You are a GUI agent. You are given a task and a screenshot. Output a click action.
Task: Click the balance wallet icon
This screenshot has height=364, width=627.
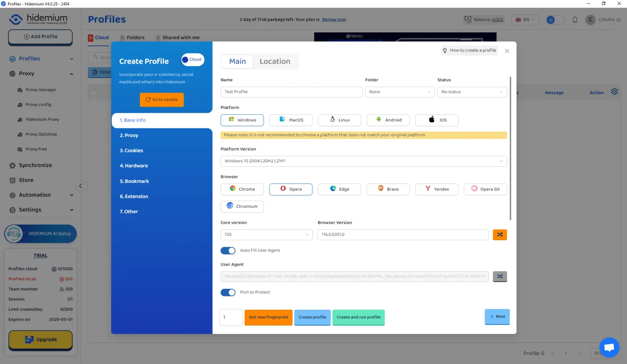tap(468, 20)
